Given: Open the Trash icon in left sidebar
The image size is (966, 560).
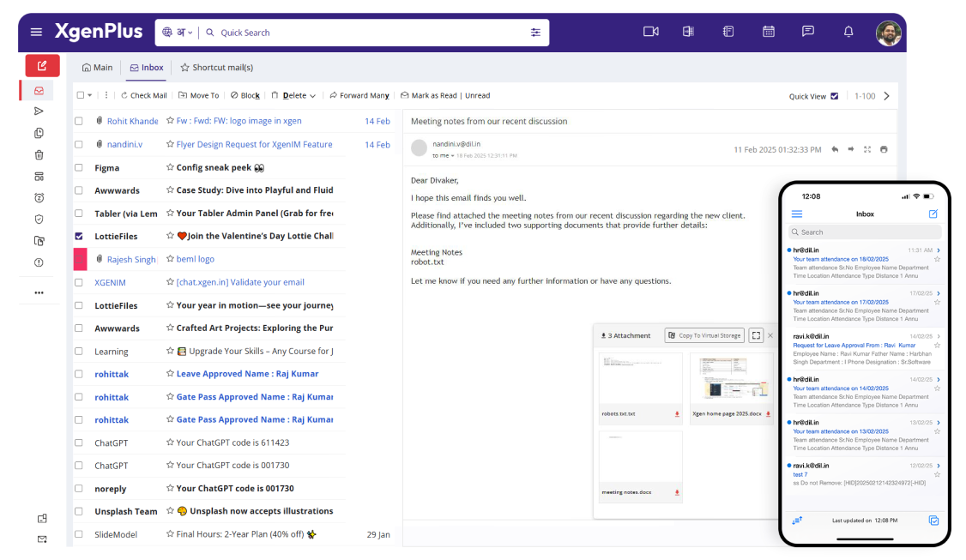Looking at the screenshot, I should point(38,154).
